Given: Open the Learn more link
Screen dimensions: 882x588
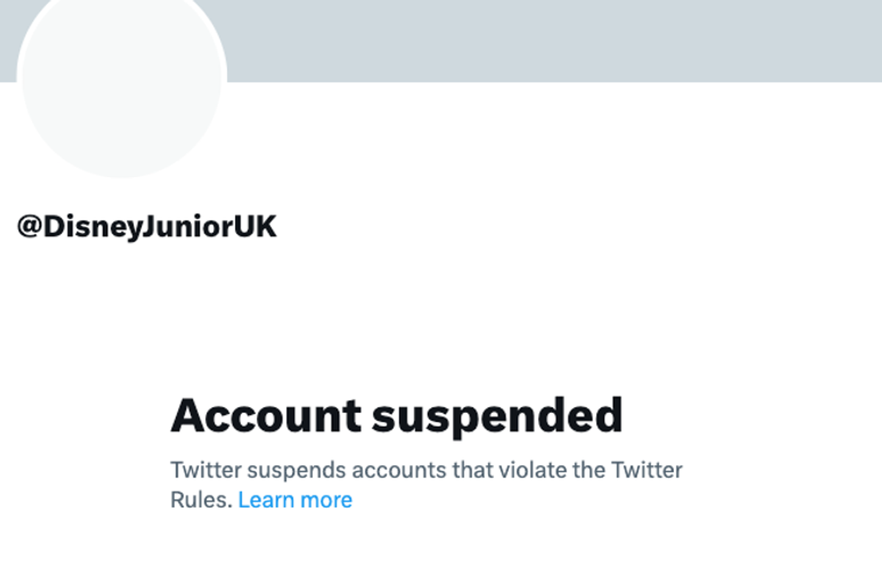Looking at the screenshot, I should coord(295,500).
